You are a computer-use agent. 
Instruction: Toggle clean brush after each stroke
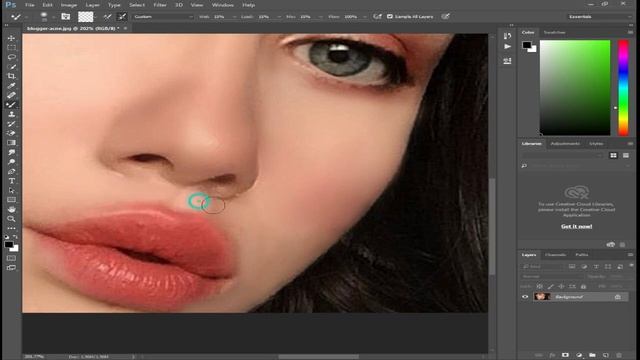click(122, 17)
